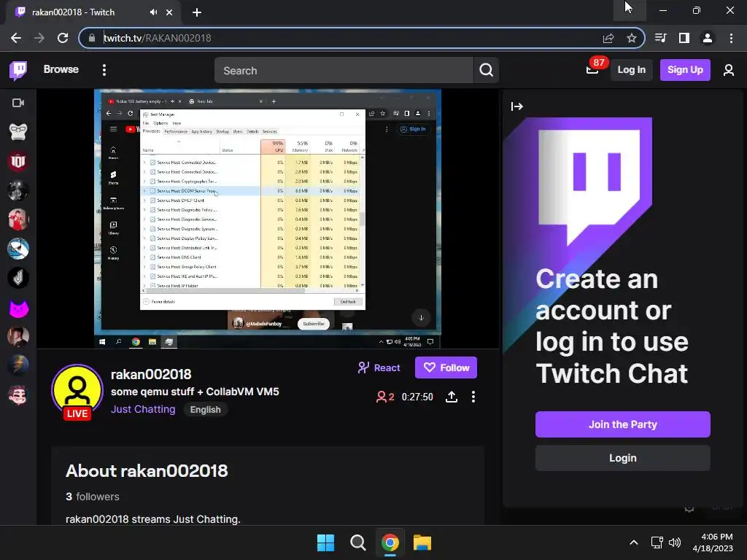Open the Browse page
Viewport: 747px width, 560px height.
pyautogui.click(x=61, y=69)
